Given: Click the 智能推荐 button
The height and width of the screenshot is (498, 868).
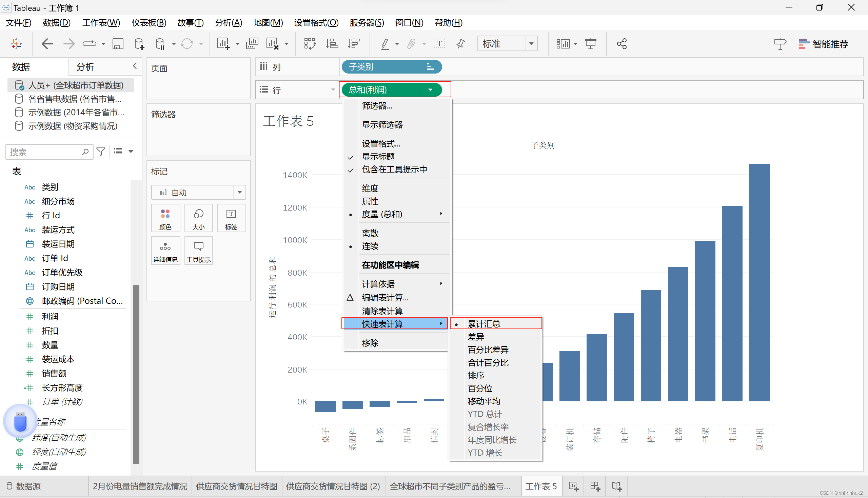Looking at the screenshot, I should click(823, 44).
